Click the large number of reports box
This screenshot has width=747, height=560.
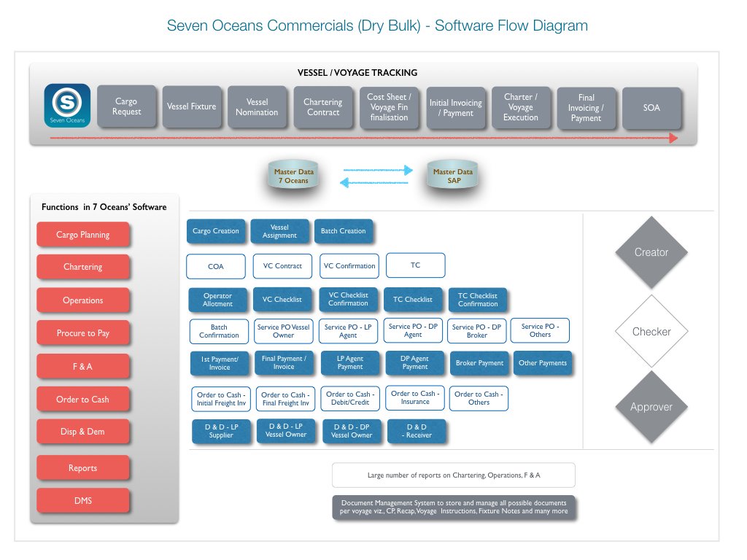454,475
